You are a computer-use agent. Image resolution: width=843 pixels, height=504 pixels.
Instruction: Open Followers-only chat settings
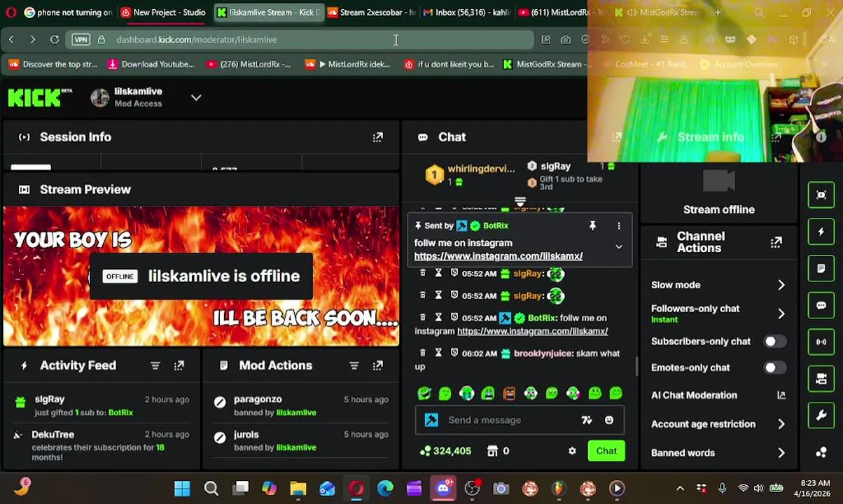(719, 314)
